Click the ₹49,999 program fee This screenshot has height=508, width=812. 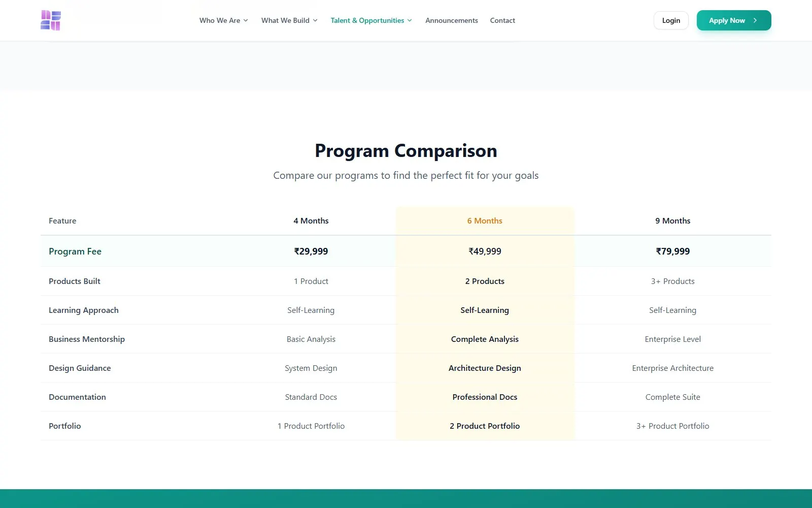pos(485,251)
